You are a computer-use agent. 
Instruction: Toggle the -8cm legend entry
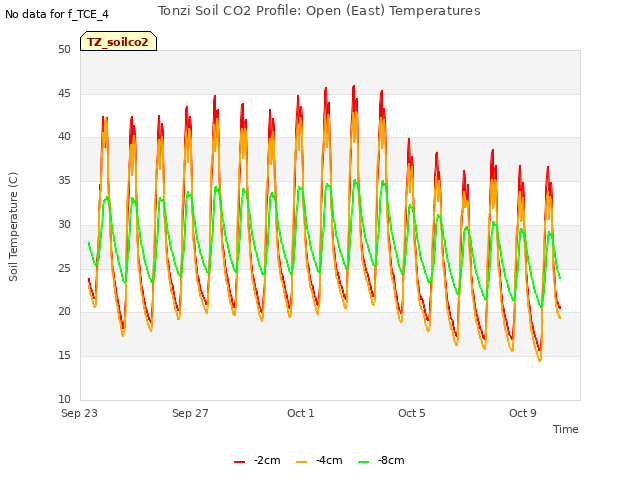point(381,460)
